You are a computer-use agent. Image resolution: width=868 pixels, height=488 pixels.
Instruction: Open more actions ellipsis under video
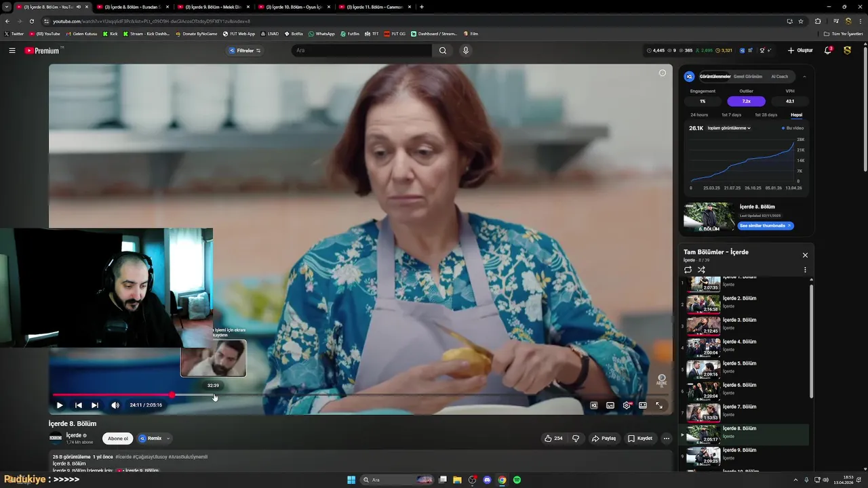[666, 439]
